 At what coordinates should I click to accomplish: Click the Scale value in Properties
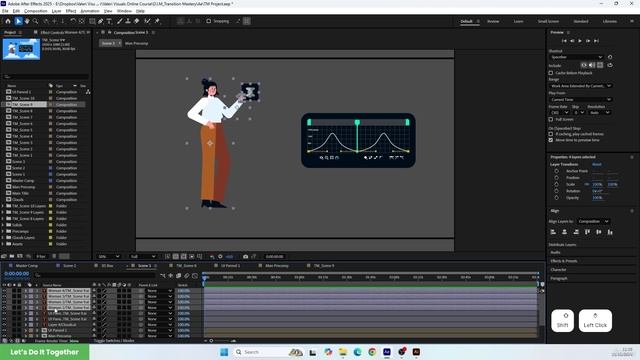[x=597, y=184]
